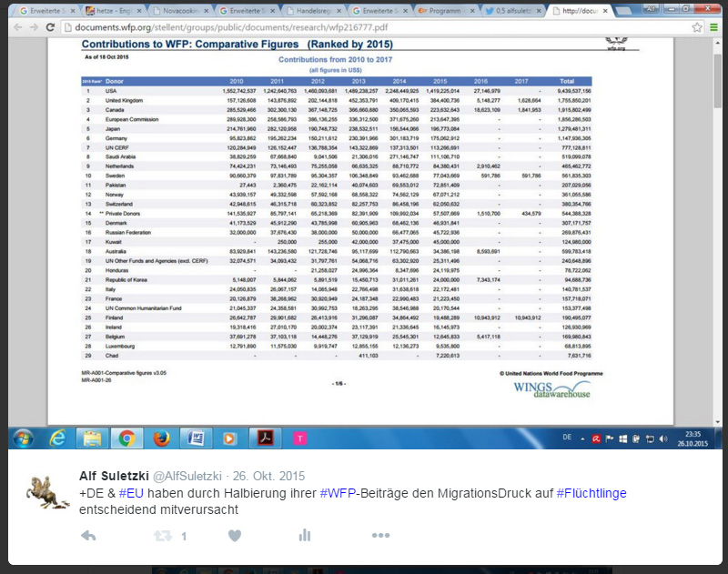Image resolution: width=728 pixels, height=574 pixels.
Task: Click the volume speaker tray icon
Action: click(663, 438)
